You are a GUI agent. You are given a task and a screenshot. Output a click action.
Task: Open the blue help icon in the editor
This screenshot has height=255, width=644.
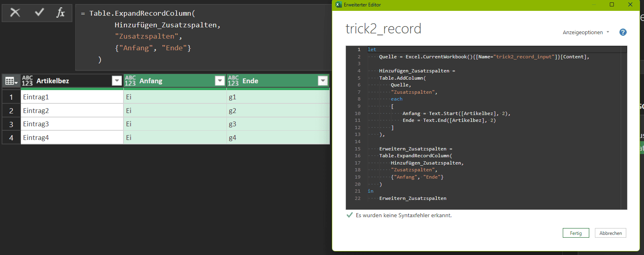click(x=623, y=32)
